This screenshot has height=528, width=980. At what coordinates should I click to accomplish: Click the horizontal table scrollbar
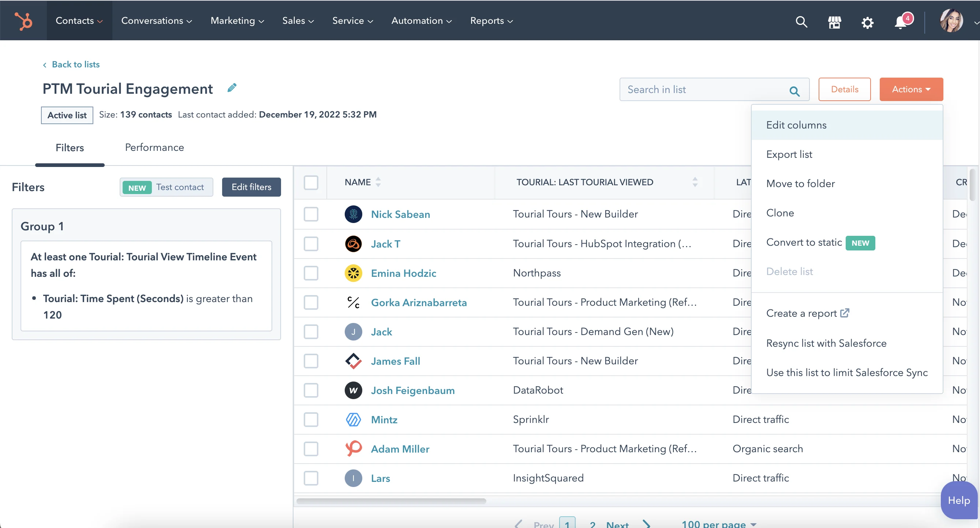391,501
